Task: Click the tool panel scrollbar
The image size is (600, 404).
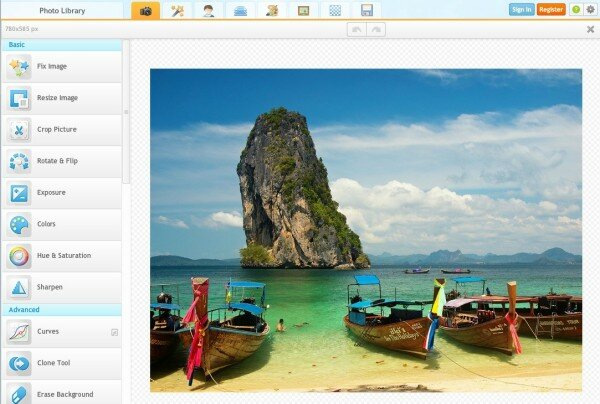Action: pos(126,112)
